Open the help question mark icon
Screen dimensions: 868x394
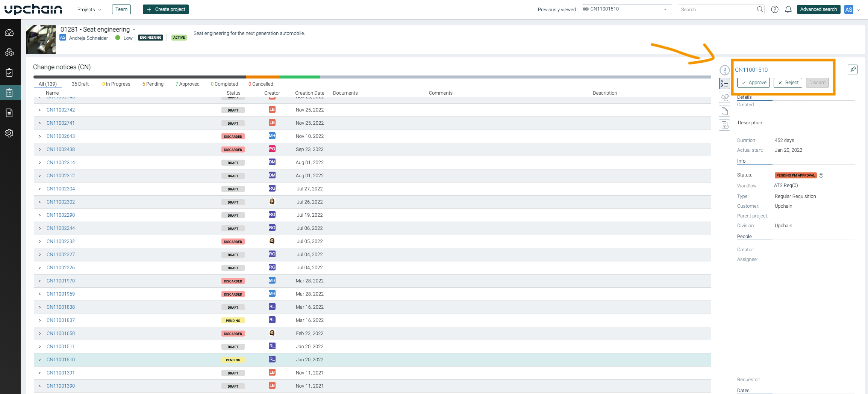775,9
